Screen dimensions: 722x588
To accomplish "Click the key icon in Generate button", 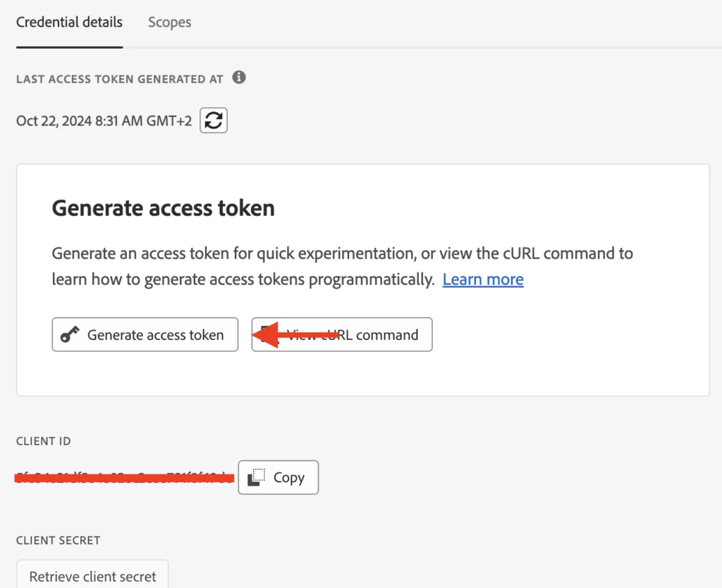I will (70, 335).
